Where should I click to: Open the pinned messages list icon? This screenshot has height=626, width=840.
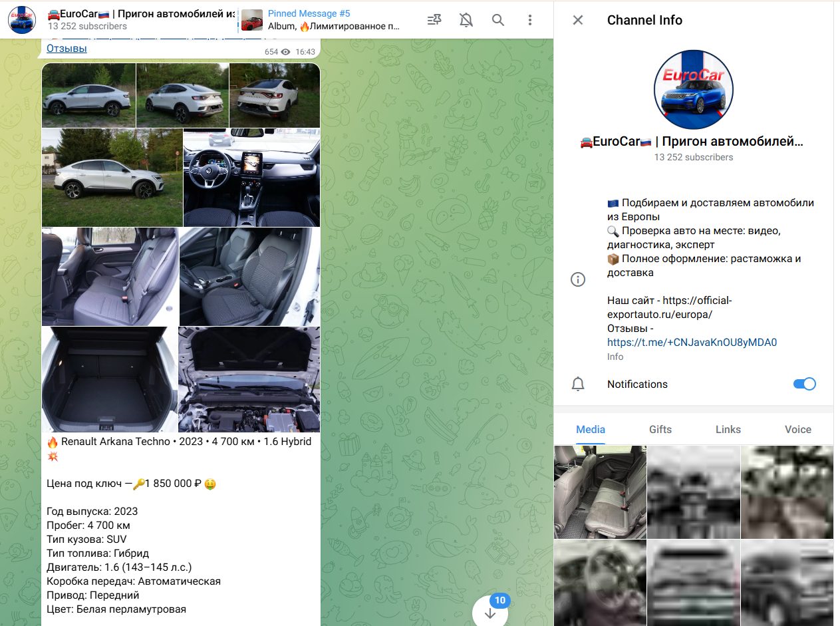click(x=434, y=20)
